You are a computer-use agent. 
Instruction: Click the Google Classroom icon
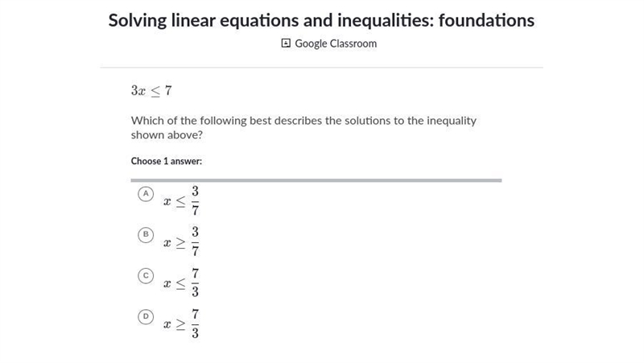pos(286,43)
